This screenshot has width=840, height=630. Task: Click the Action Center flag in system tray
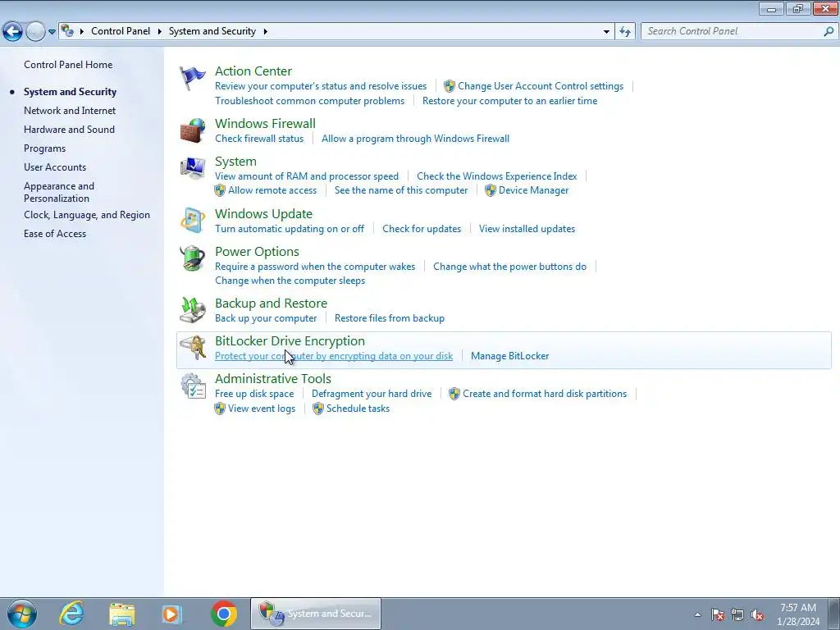click(x=718, y=615)
